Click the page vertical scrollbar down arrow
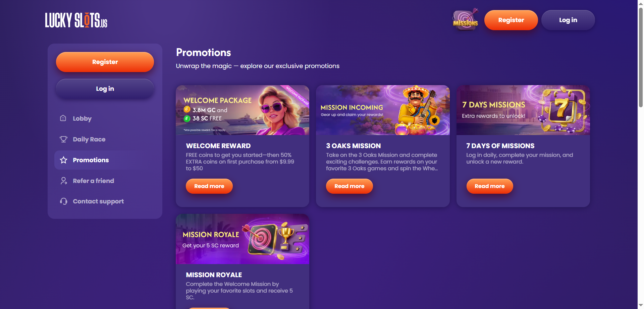Image resolution: width=644 pixels, height=309 pixels. pyautogui.click(x=641, y=305)
